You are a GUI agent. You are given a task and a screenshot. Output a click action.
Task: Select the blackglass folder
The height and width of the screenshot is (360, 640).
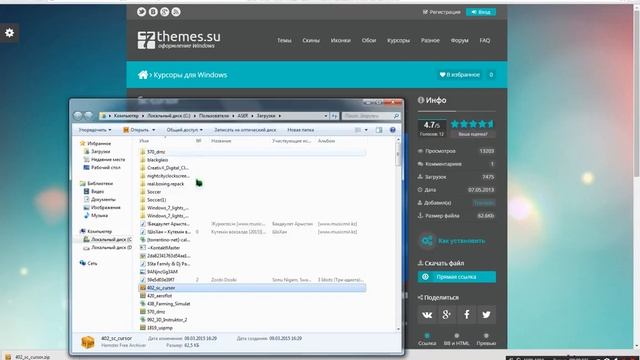point(157,160)
